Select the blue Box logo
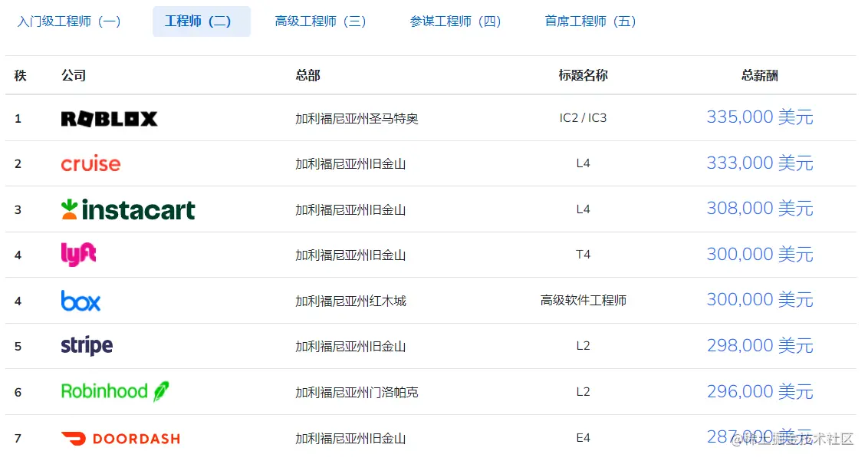The width and height of the screenshot is (868, 461). [x=81, y=301]
